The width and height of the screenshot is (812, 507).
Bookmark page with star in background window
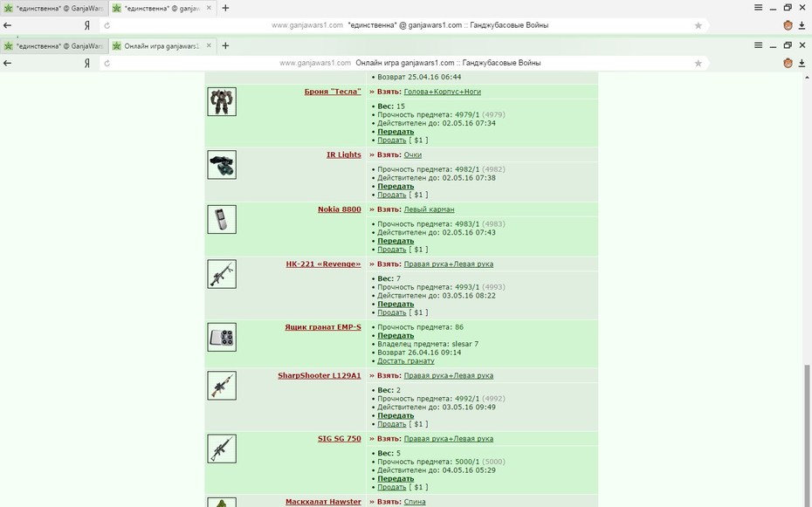(x=698, y=25)
